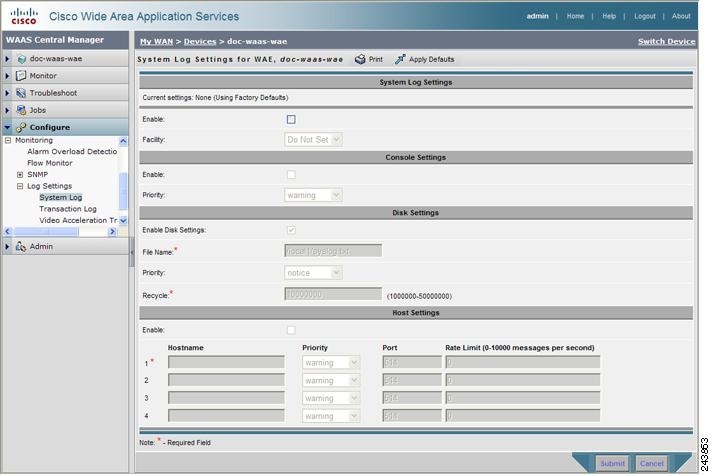Viewport: 712px width, 475px height.
Task: Click the My WAN breadcrumb link
Action: point(157,42)
